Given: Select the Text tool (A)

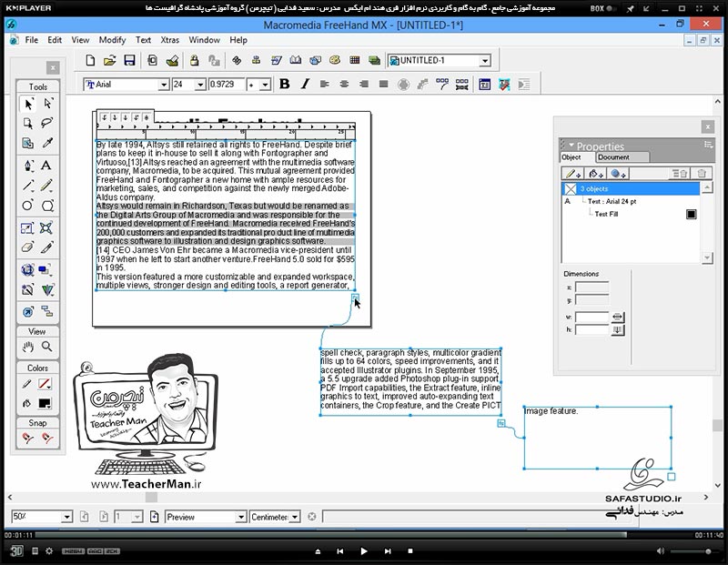Looking at the screenshot, I should [46, 166].
